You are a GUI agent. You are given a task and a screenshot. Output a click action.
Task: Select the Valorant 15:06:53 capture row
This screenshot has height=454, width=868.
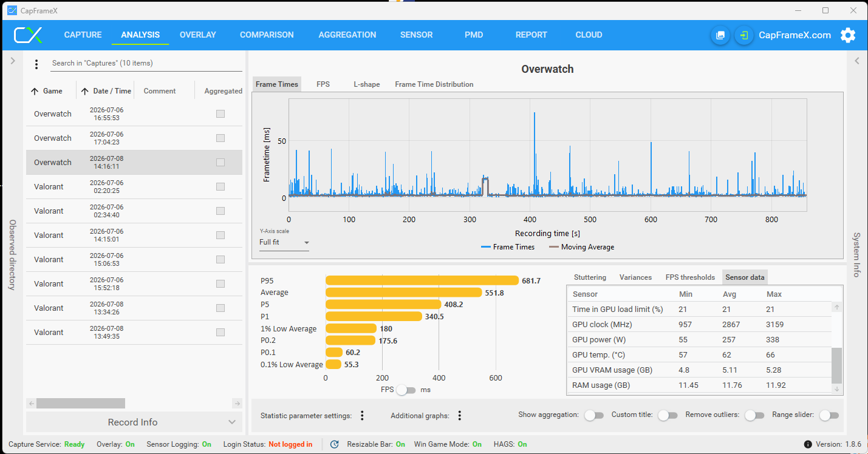coord(134,259)
